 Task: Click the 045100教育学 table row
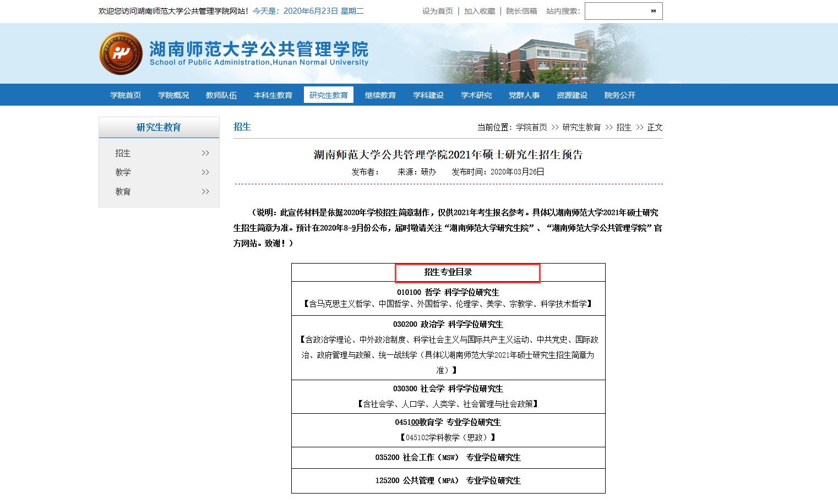pos(448,430)
